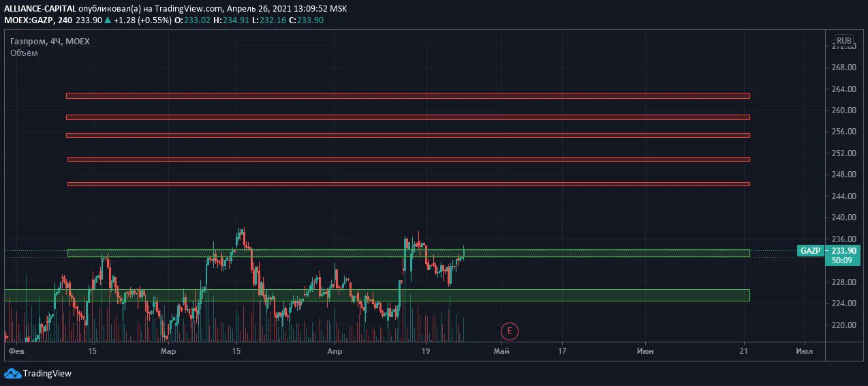868x386 pixels.
Task: Select the red zone near the 259 level
Action: click(408, 117)
